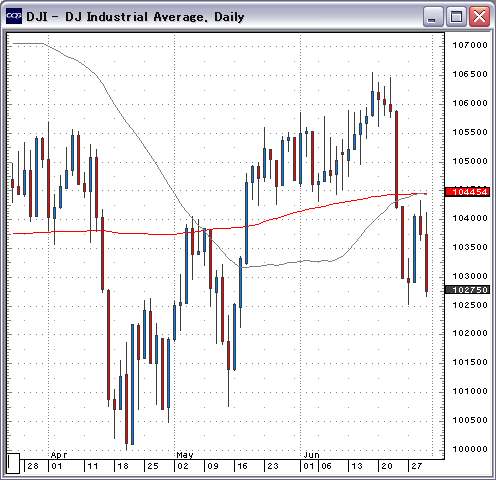Click the CQG icon in title bar
The height and width of the screenshot is (480, 496).
(x=14, y=16)
